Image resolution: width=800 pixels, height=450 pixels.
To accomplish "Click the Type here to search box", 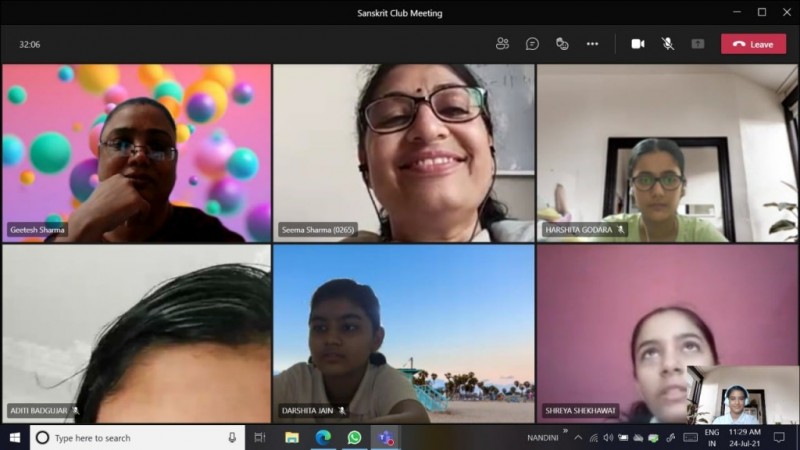I will pos(138,438).
